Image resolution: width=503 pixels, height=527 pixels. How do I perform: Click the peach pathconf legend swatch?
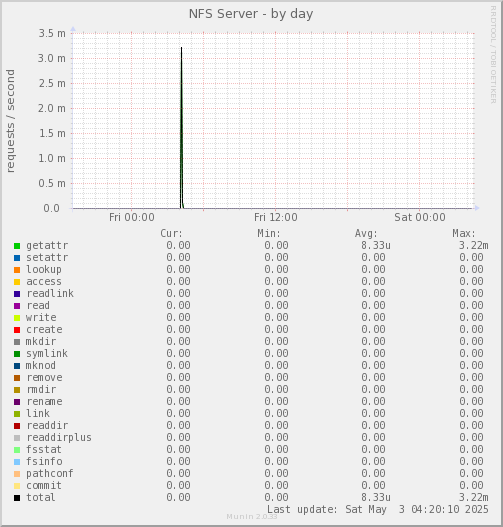click(17, 474)
